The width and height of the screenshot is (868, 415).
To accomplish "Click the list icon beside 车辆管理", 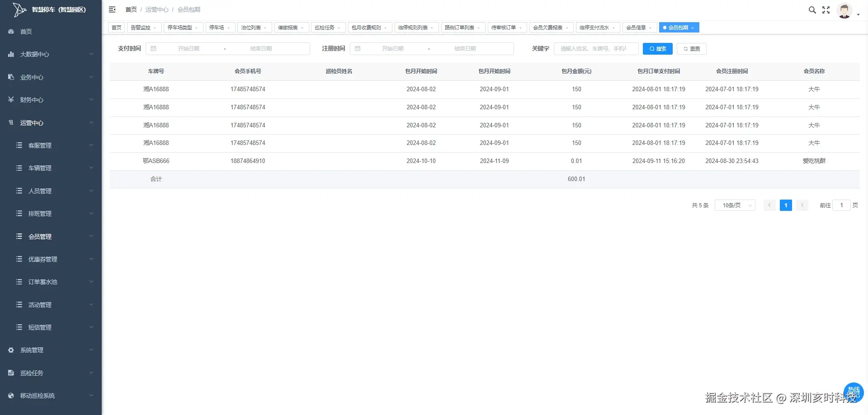I will pos(19,168).
